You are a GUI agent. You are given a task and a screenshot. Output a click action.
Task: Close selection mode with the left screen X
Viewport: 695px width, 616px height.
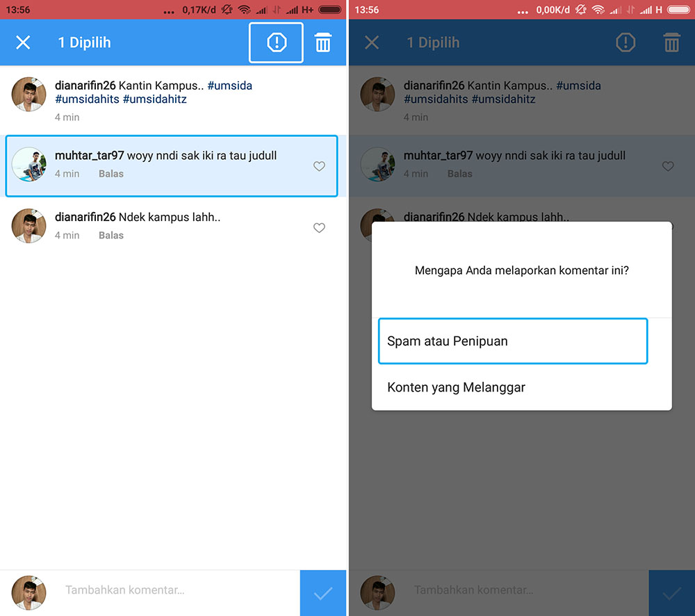(x=23, y=42)
